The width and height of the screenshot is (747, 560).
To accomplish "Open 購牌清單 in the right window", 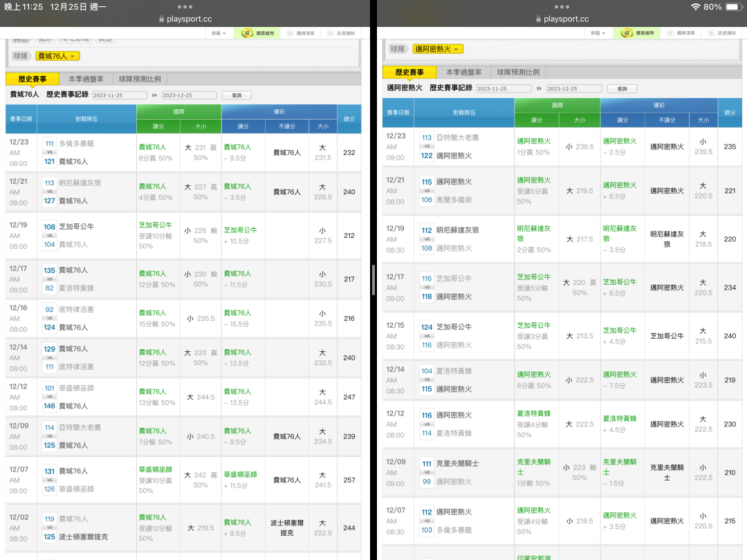I will click(685, 33).
